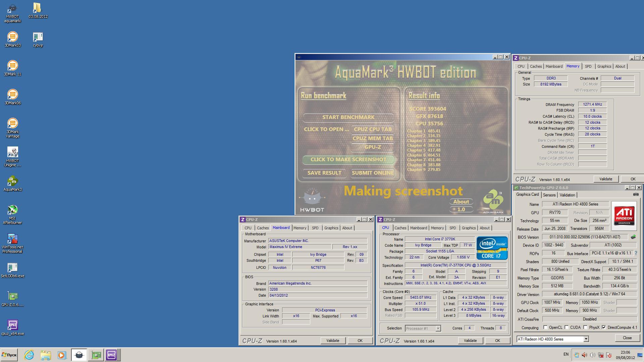Click GPU-Z button in AquaMark
This screenshot has height=362, width=644.
373,147
